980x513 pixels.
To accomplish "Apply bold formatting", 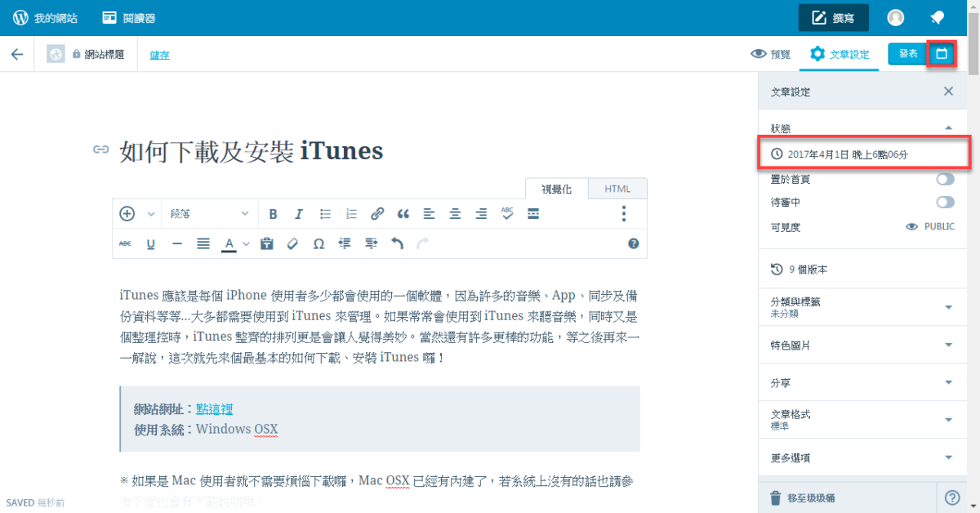I will point(273,214).
